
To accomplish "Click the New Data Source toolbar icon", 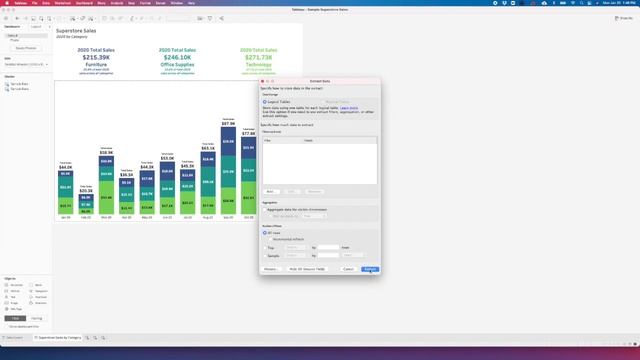I will [x=41, y=18].
